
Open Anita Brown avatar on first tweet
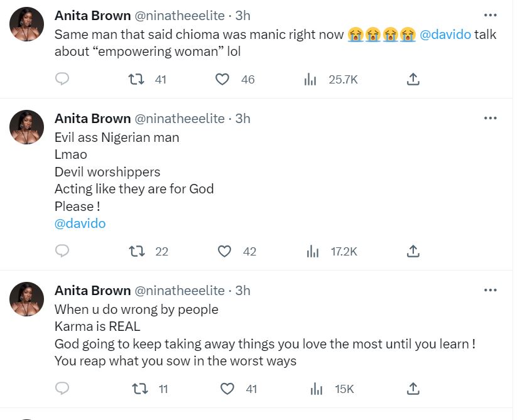pyautogui.click(x=26, y=25)
